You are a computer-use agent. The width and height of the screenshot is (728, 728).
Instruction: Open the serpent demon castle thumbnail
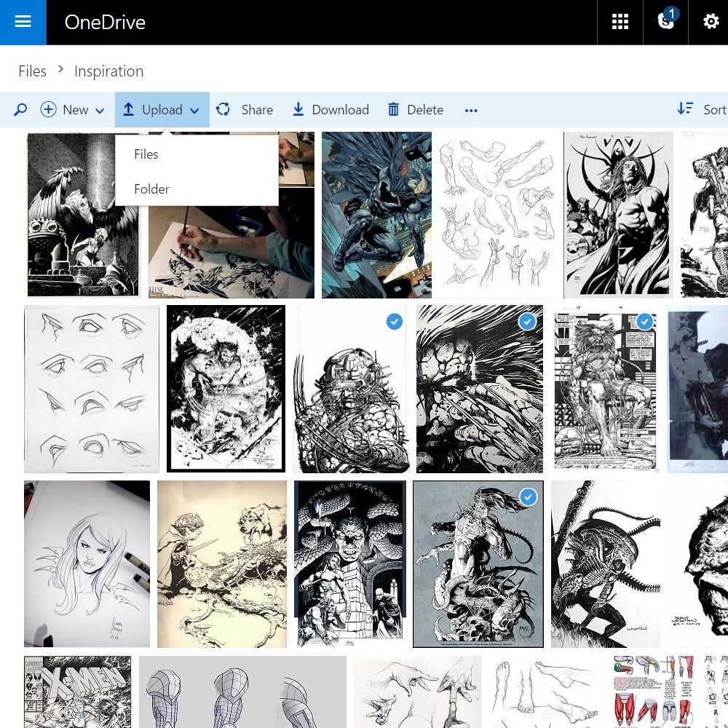[x=350, y=563]
